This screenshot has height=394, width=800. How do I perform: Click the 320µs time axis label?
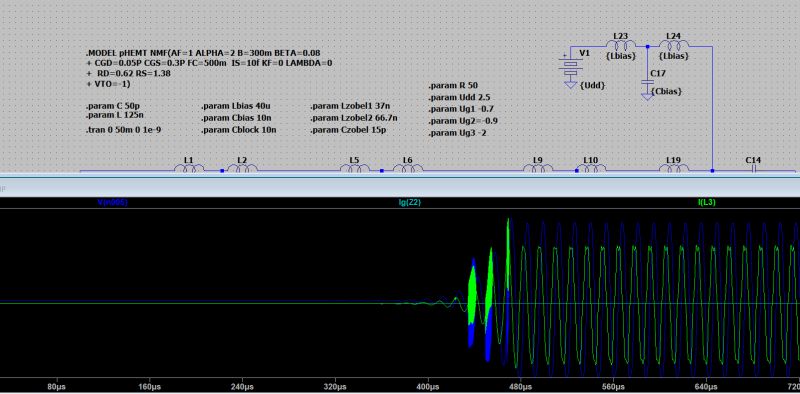tap(335, 387)
